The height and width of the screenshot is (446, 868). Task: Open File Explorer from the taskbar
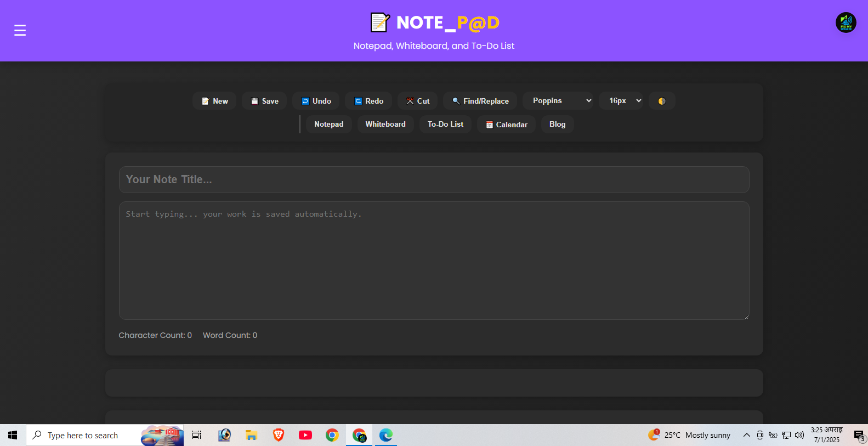(x=251, y=435)
